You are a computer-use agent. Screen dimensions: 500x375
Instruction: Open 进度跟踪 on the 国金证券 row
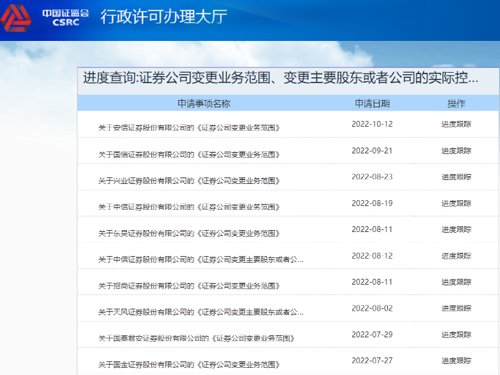click(x=456, y=361)
